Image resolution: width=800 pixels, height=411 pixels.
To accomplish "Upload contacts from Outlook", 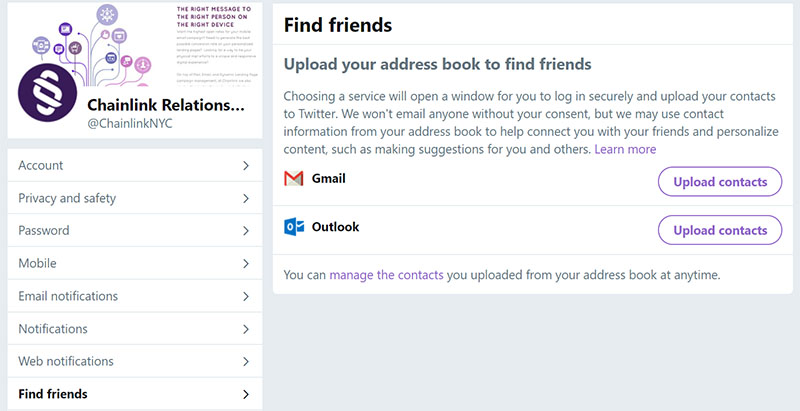I will (x=720, y=230).
